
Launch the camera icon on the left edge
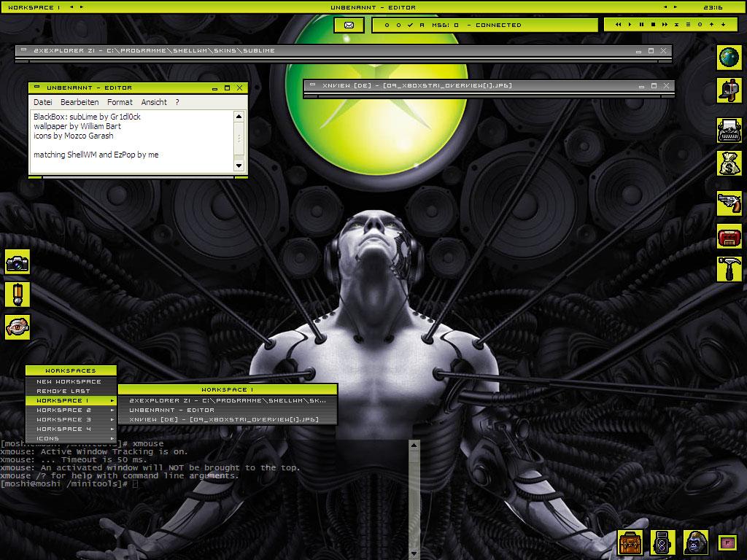point(18,262)
